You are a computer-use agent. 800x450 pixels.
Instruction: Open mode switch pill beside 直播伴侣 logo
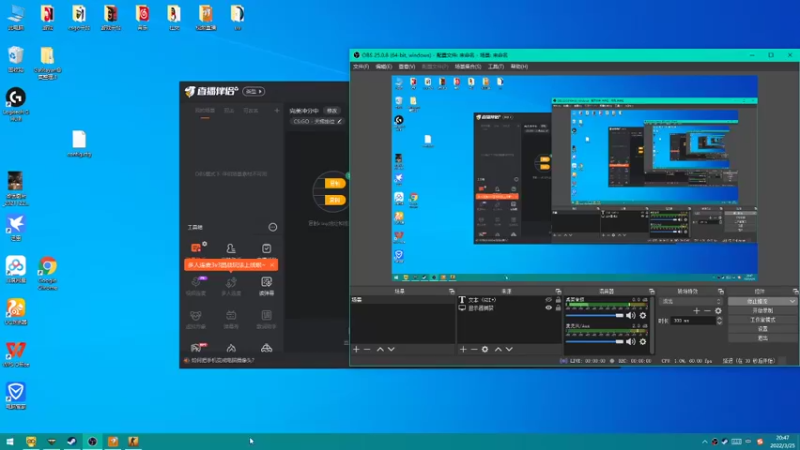click(x=254, y=91)
